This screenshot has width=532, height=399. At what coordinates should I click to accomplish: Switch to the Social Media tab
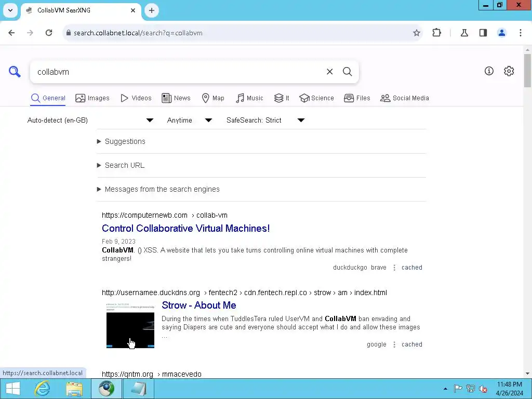pos(404,98)
